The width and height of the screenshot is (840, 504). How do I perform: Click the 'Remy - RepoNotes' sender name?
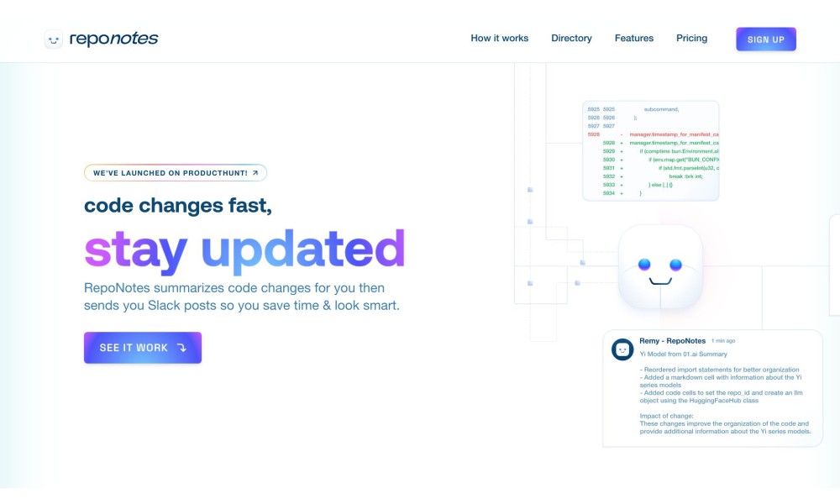[672, 341]
